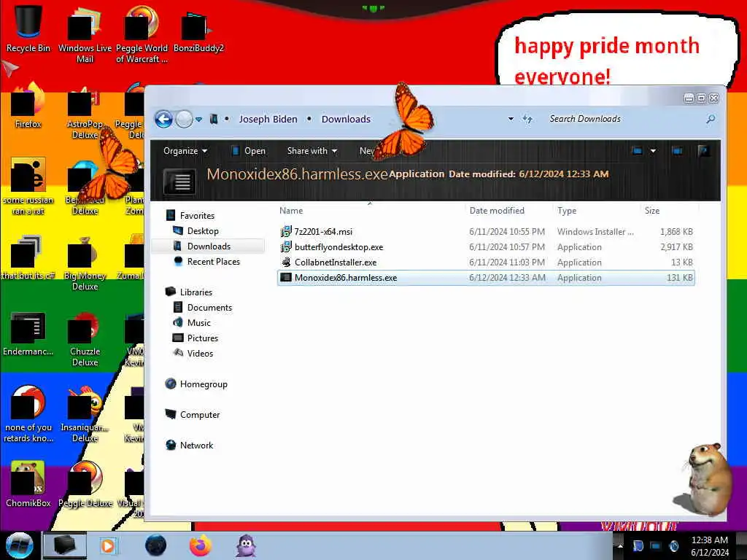Select Monoxidex86.harmless.exe row
747x560 pixels.
(x=486, y=278)
